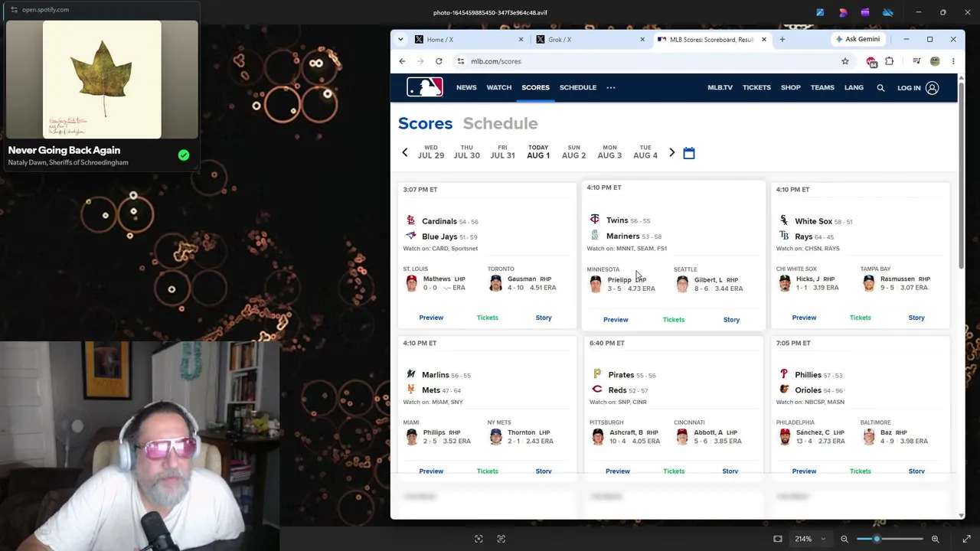The image size is (980, 551).
Task: Click the green saved checkmark on Spotify song
Action: click(184, 155)
